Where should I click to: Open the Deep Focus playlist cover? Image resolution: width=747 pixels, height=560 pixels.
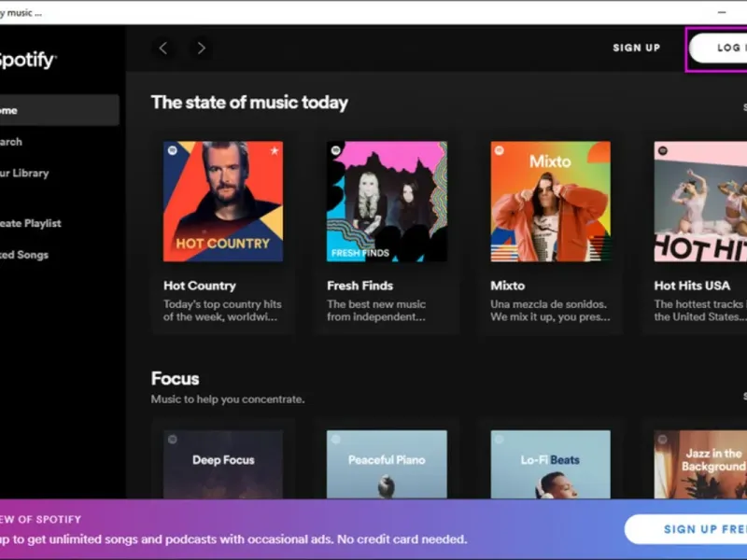point(223,464)
